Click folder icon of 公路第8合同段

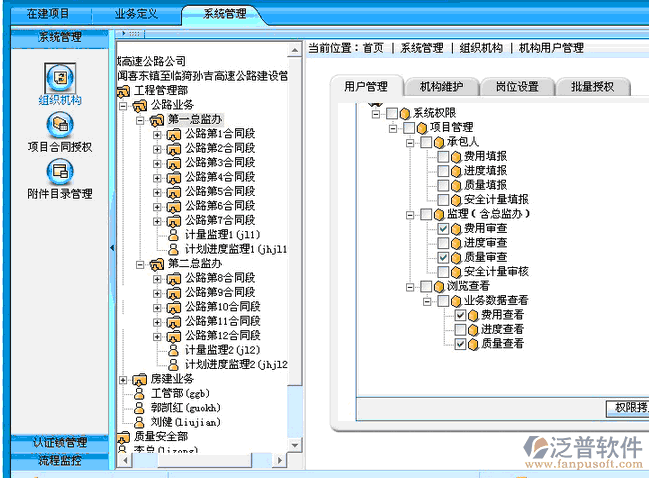pos(174,279)
